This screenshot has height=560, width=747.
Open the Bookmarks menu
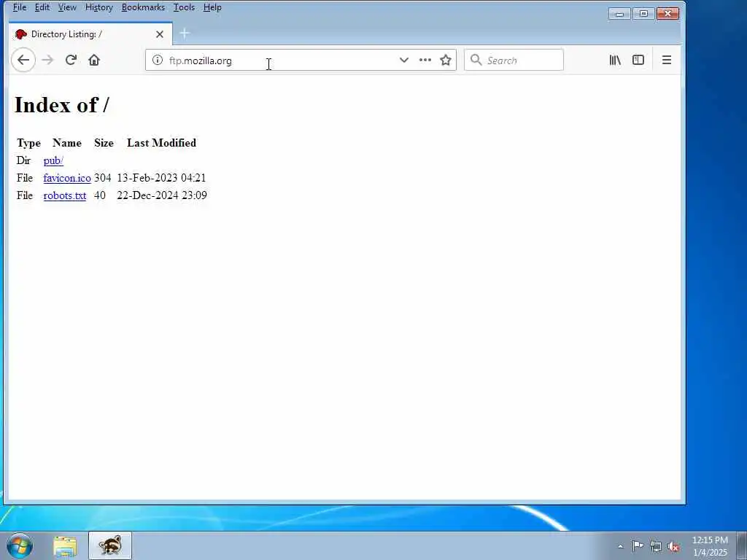click(143, 7)
